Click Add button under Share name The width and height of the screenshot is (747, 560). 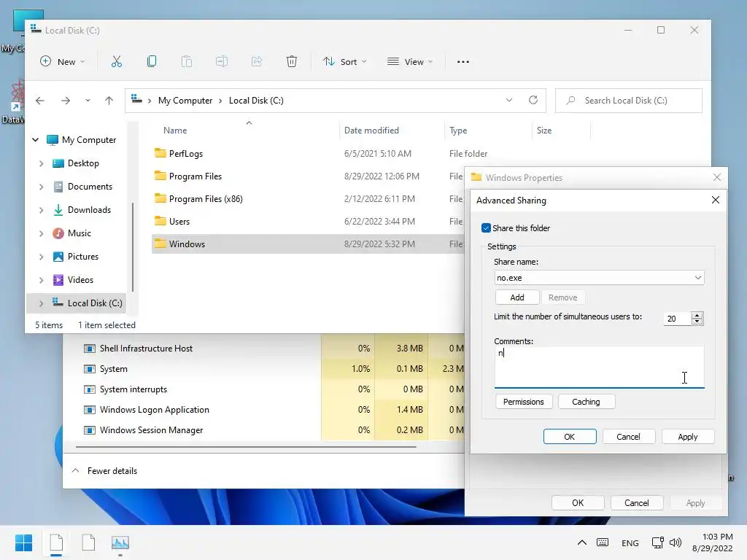click(x=517, y=297)
